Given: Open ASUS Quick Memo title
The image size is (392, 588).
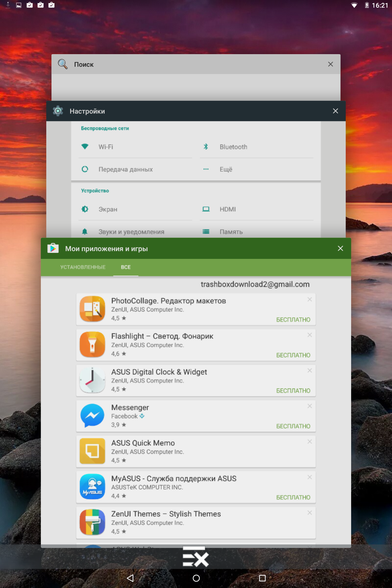Looking at the screenshot, I should point(143,443).
